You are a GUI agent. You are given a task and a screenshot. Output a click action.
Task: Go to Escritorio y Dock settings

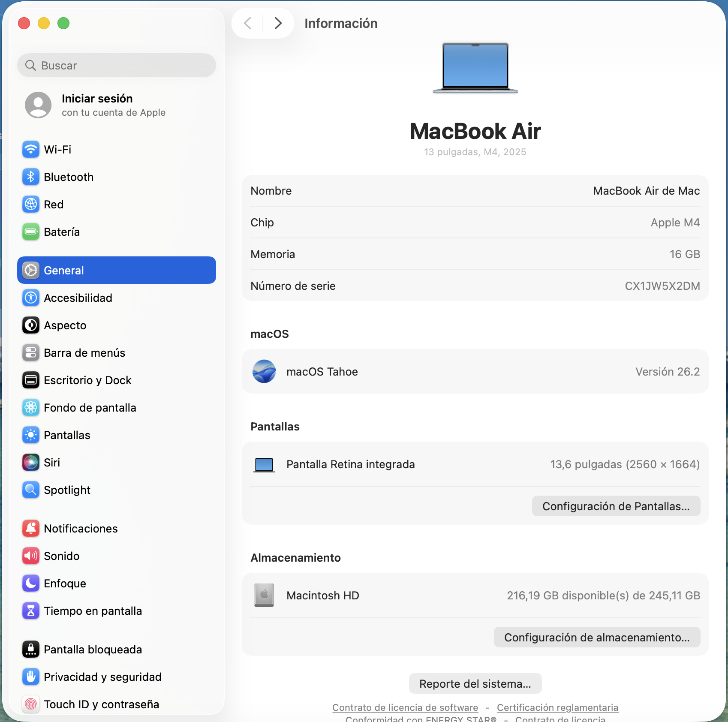pyautogui.click(x=87, y=380)
